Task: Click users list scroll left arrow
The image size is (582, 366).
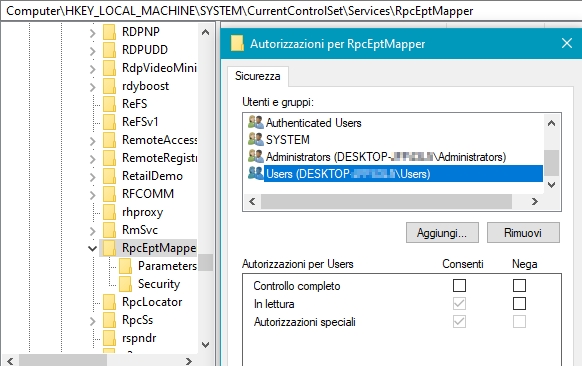Action: point(252,202)
